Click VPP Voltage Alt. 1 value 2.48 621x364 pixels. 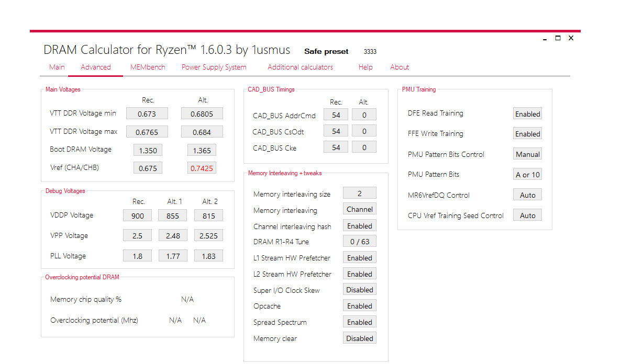[173, 235]
